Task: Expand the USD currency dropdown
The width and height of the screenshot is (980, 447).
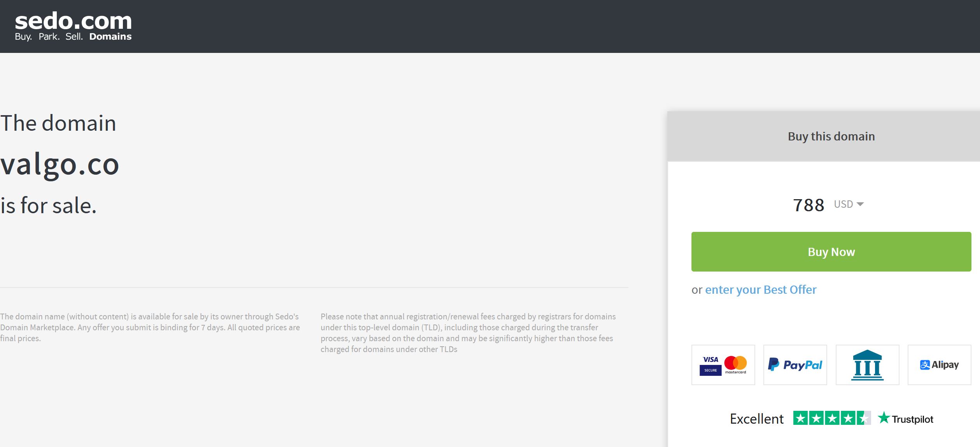Action: pyautogui.click(x=849, y=204)
